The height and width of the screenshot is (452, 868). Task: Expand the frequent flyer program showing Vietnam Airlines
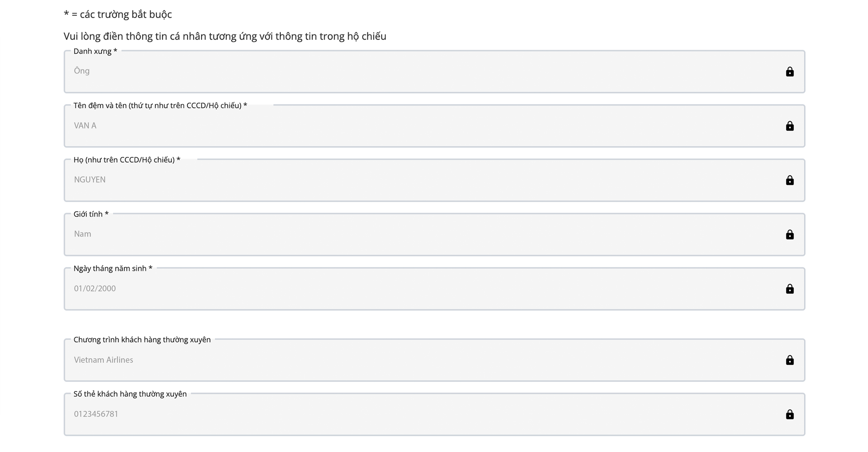click(404, 360)
